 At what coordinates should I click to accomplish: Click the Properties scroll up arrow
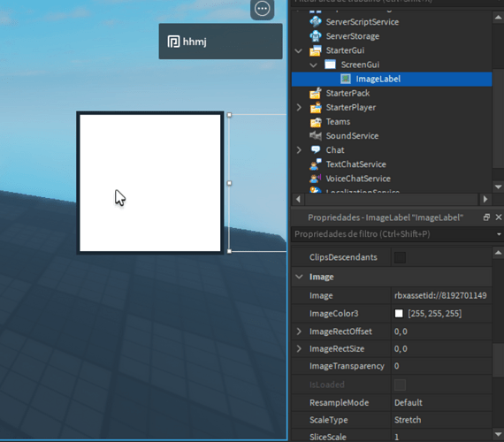(x=498, y=253)
